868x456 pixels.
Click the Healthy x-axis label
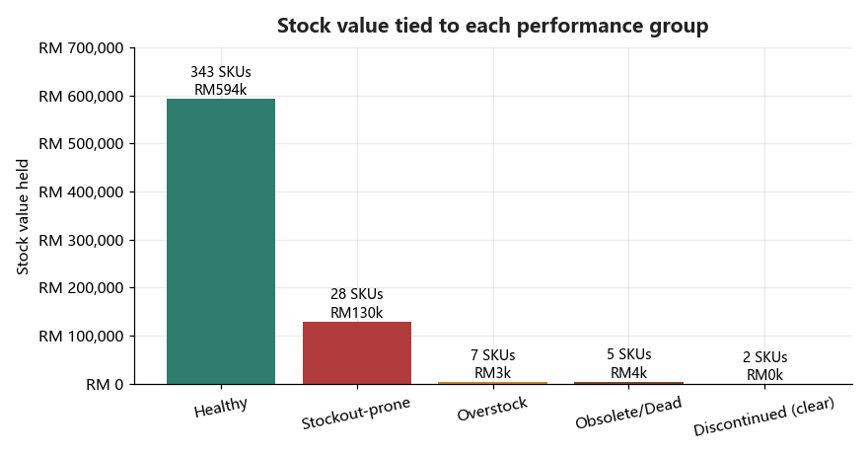coord(221,408)
